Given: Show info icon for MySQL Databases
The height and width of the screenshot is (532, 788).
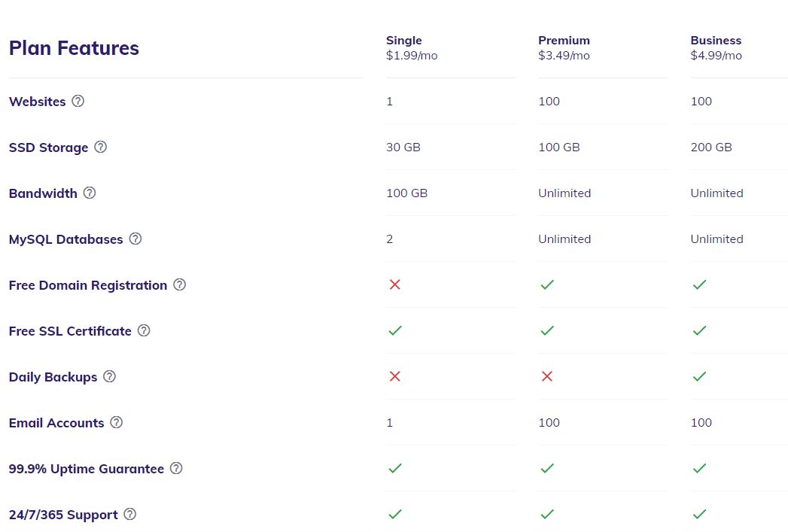Looking at the screenshot, I should (135, 239).
